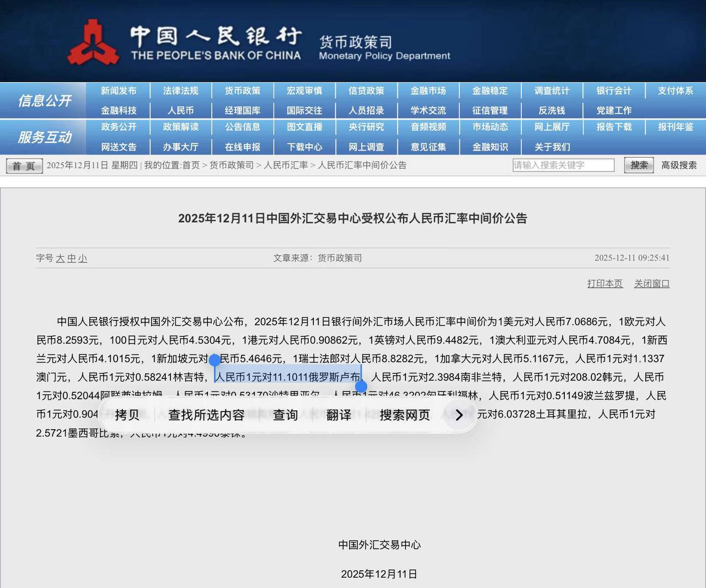Open 高级搜索 advanced search link
706x588 pixels.
pos(679,165)
